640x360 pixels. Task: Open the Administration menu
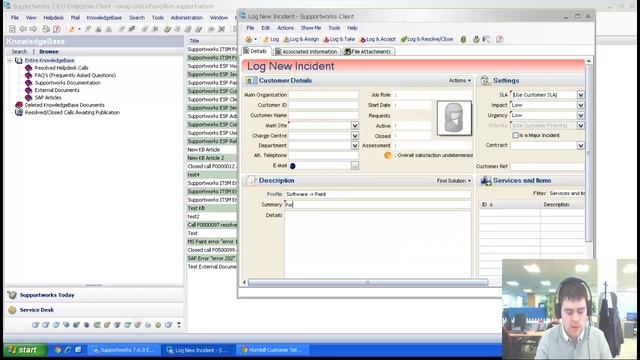point(187,18)
